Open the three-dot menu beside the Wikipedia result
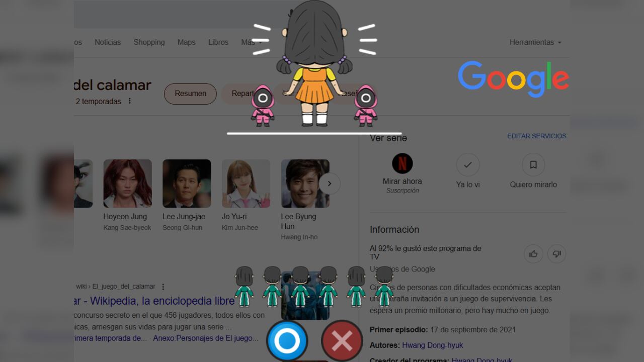Viewport: 644px width, 362px height. (x=163, y=286)
